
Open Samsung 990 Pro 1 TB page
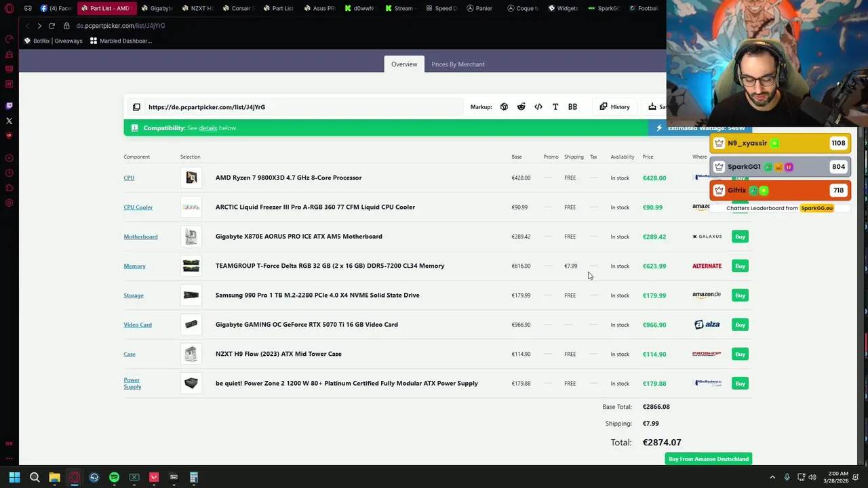[317, 296]
